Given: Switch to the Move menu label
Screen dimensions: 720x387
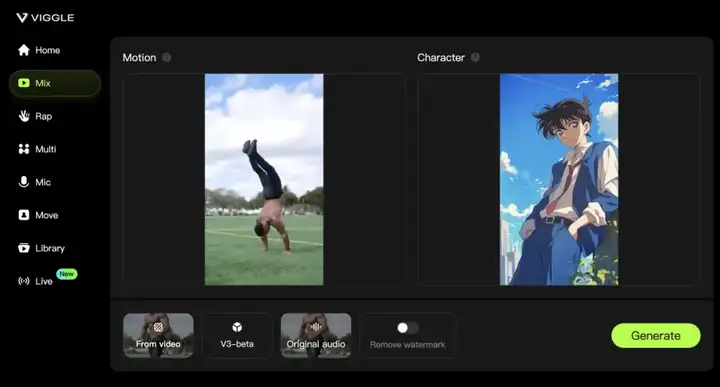Looking at the screenshot, I should tap(47, 215).
